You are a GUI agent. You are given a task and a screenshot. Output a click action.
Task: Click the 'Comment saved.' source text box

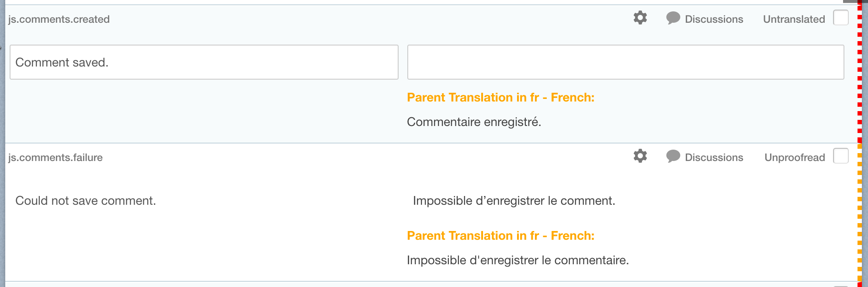(x=204, y=62)
